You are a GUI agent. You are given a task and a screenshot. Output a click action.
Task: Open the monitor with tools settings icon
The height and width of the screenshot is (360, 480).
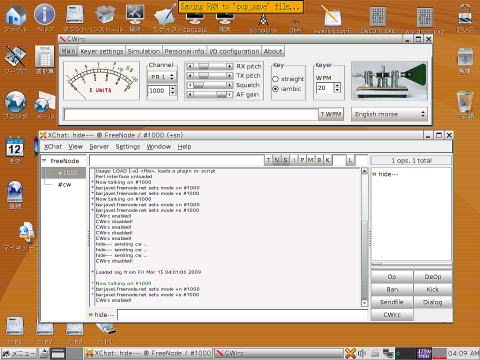click(x=135, y=14)
